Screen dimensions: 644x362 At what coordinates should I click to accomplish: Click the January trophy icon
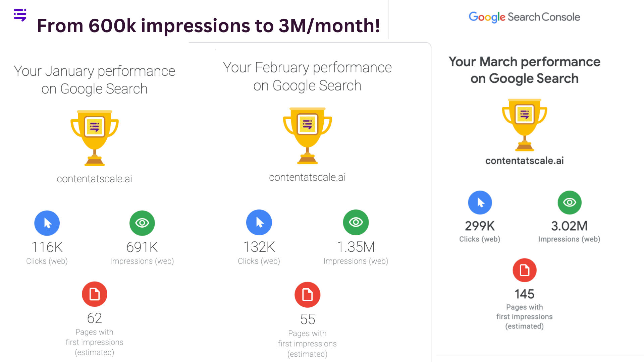[95, 138]
